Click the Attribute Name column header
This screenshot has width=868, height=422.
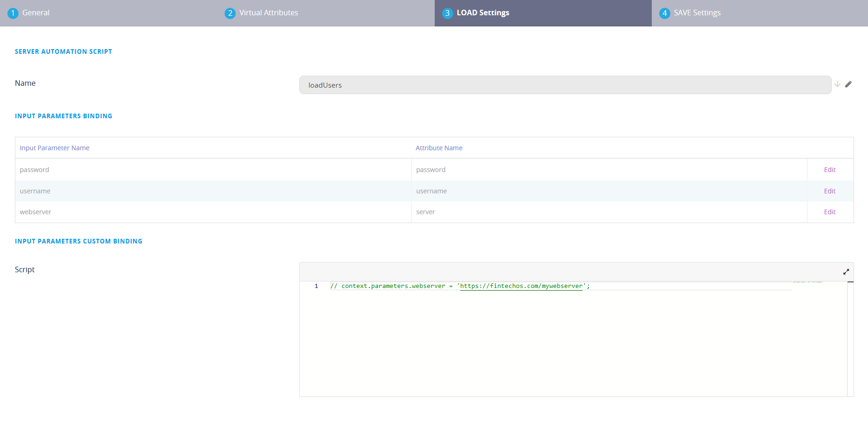click(x=439, y=147)
